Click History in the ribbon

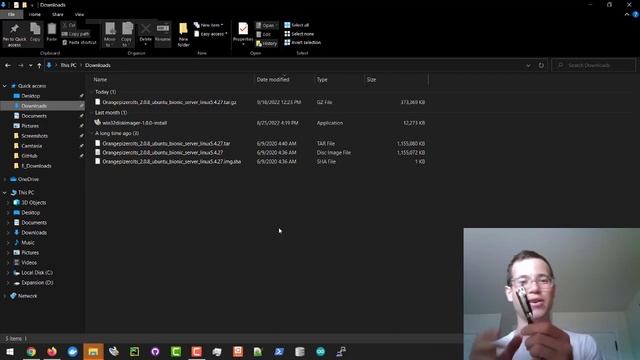point(267,43)
